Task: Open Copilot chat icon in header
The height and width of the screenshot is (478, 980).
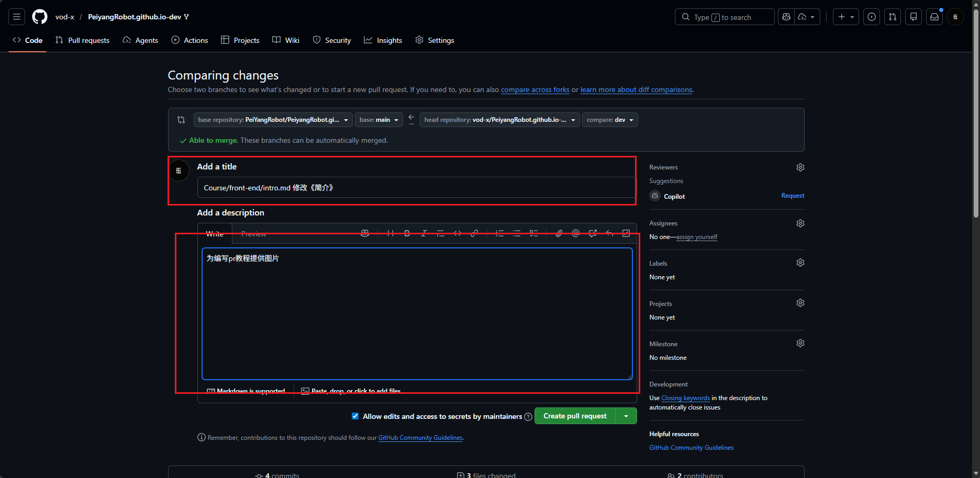Action: tap(786, 17)
